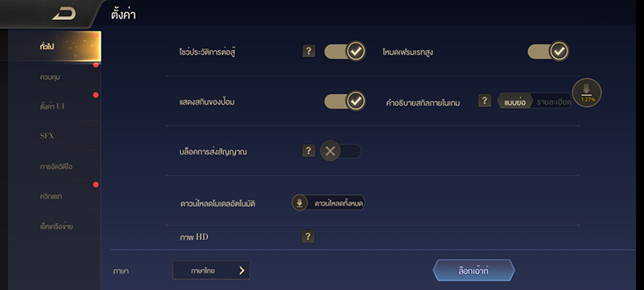Screen dimensions: 644x290
Task: Open the ภาษาไทย language selector
Action: (x=211, y=271)
